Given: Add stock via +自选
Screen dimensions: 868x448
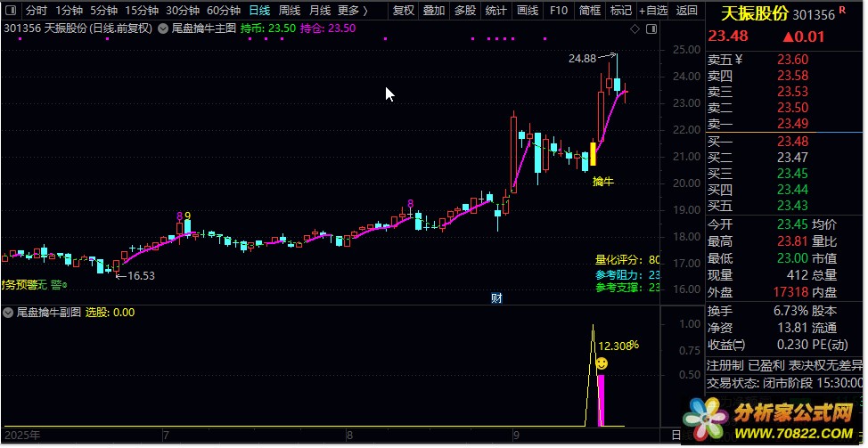Looking at the screenshot, I should point(653,10).
